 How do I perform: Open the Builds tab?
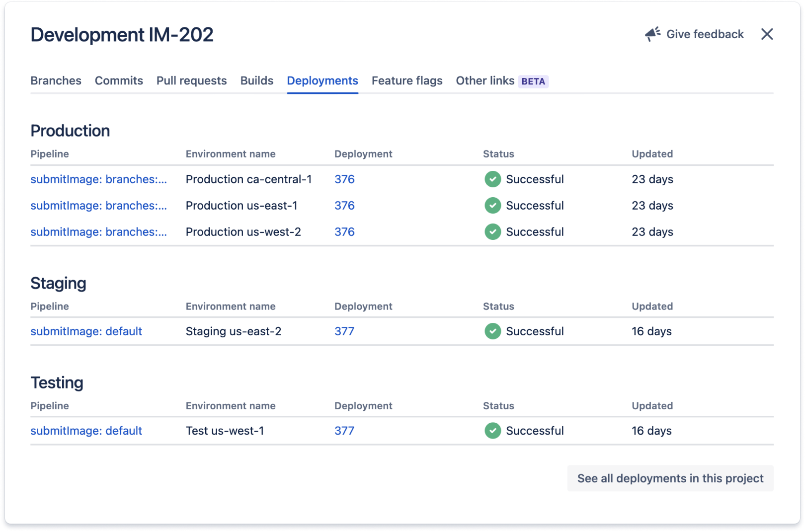[x=256, y=80]
